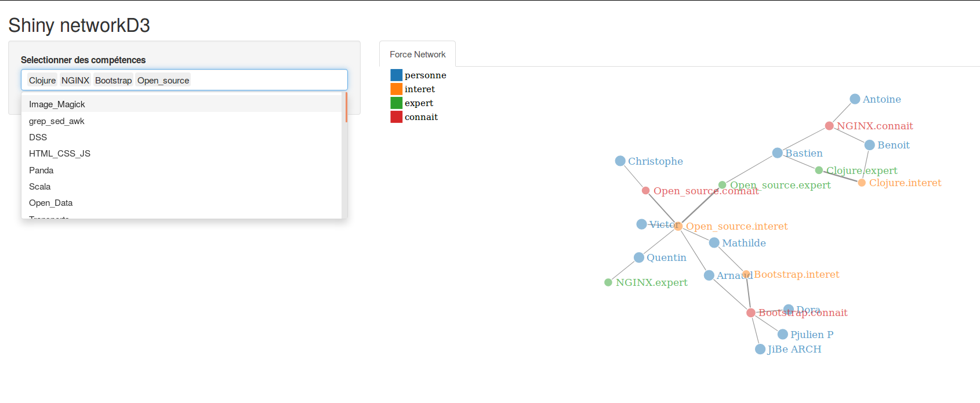Viewport: 980px width, 403px height.
Task: Open the Force Network tab
Action: (x=418, y=54)
